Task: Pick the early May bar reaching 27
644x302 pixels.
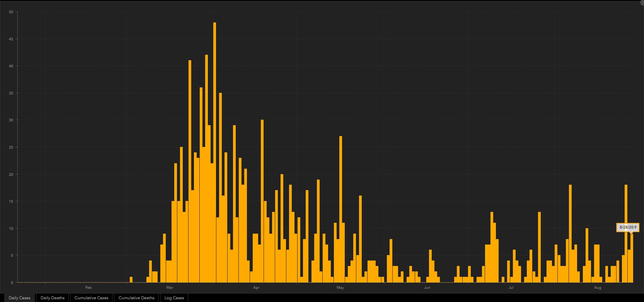Action: point(341,209)
